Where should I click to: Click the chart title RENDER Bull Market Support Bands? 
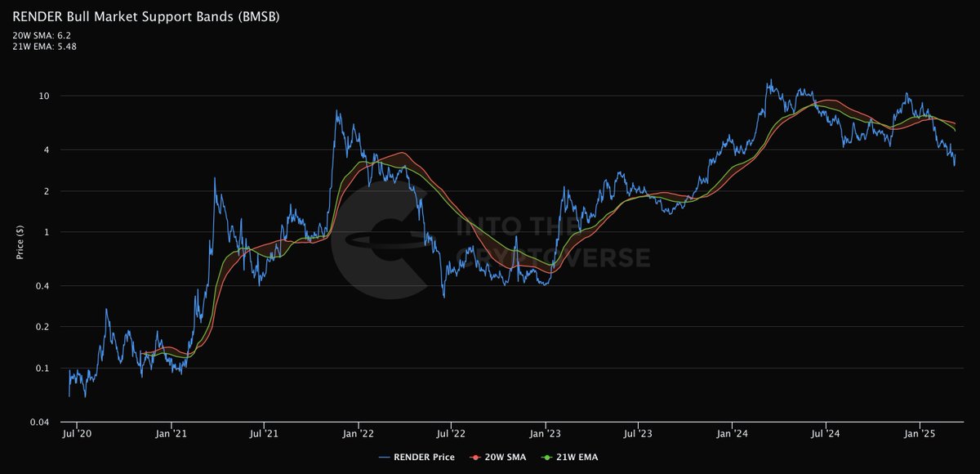146,18
